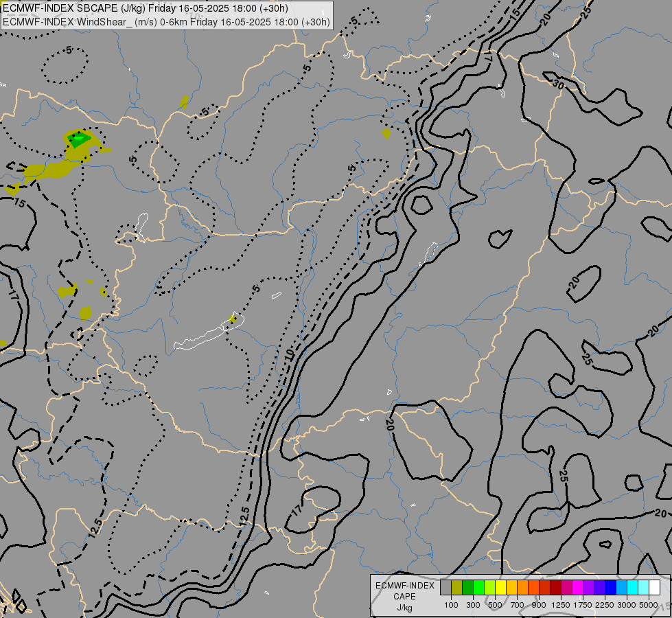This screenshot has width=672, height=618.
Task: Select the brick red swatch right of 900
Action: (545, 588)
